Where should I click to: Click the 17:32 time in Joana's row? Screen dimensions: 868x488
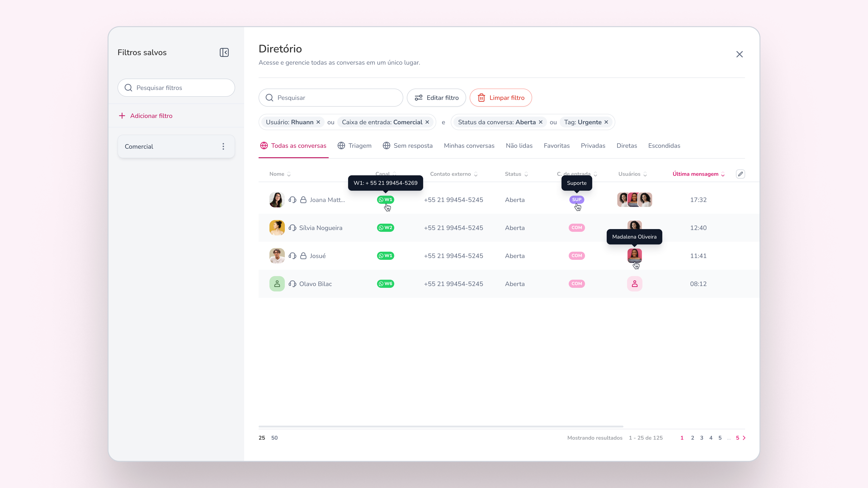tap(698, 200)
